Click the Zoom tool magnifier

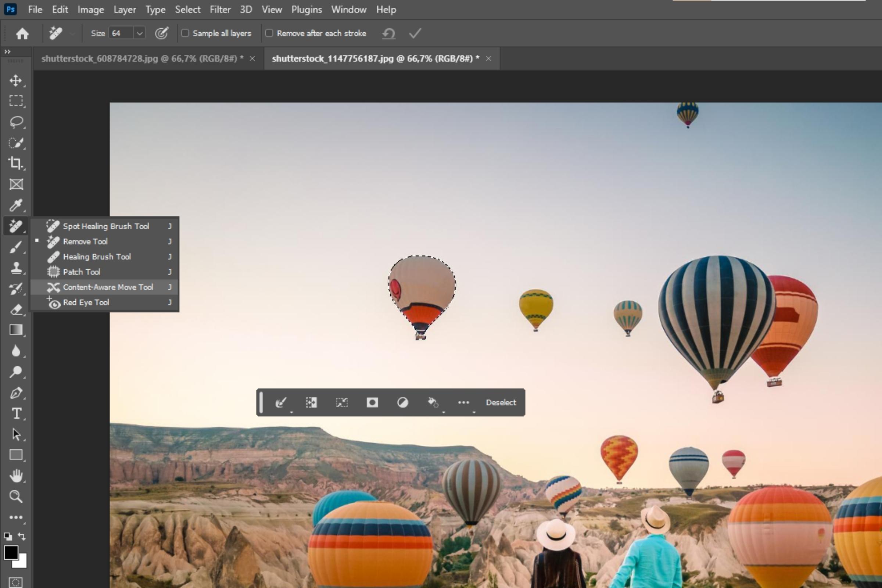pyautogui.click(x=16, y=496)
